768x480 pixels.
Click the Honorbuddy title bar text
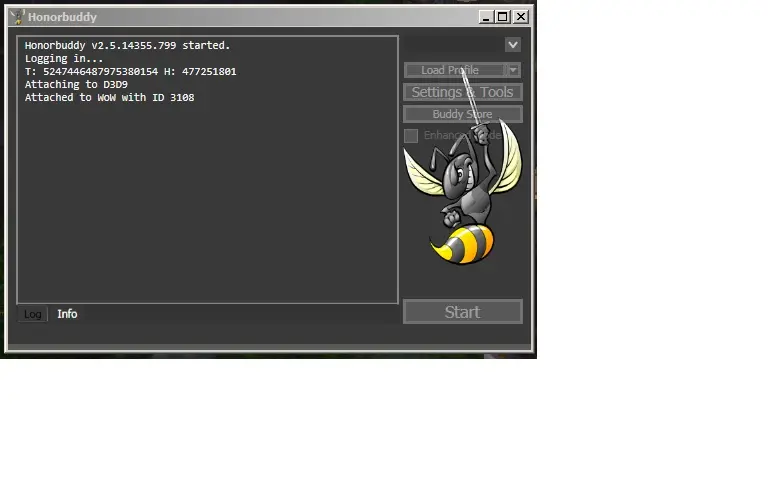[62, 17]
